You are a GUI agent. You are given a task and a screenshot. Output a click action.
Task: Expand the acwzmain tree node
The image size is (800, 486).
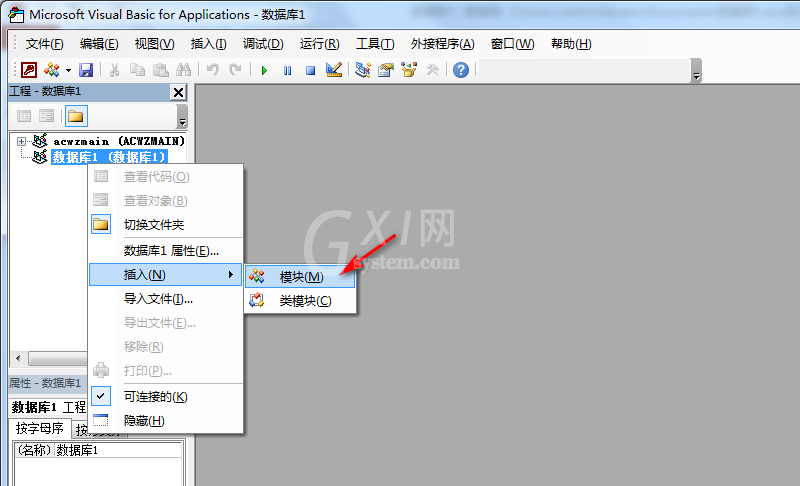pos(21,141)
